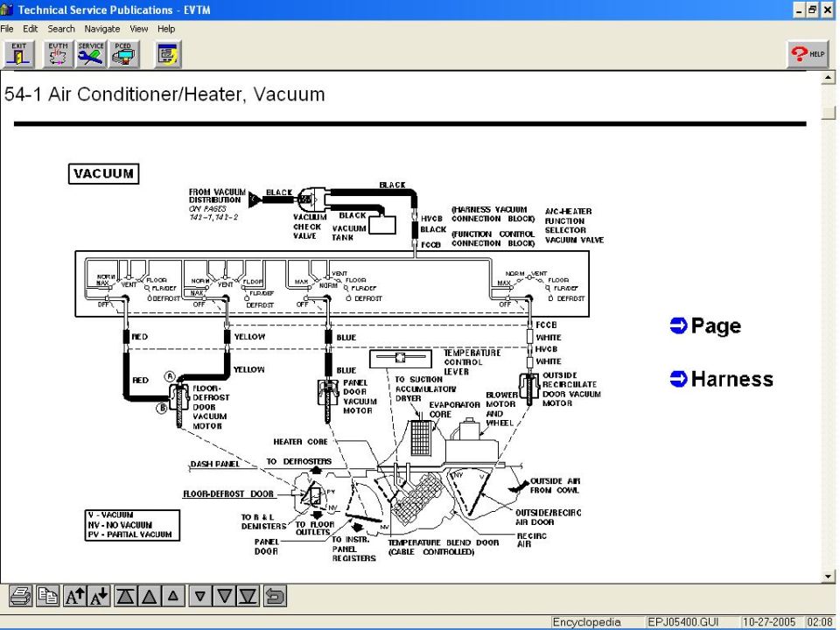
Task: Click the EXIT door toolbar icon
Action: [18, 54]
